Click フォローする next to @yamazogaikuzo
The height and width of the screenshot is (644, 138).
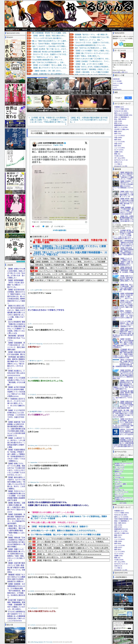tap(58, 145)
